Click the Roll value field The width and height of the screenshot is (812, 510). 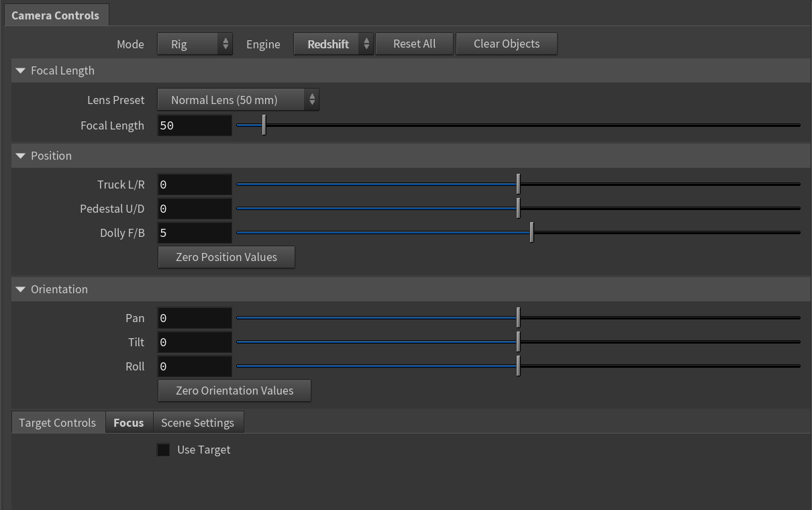pyautogui.click(x=195, y=366)
